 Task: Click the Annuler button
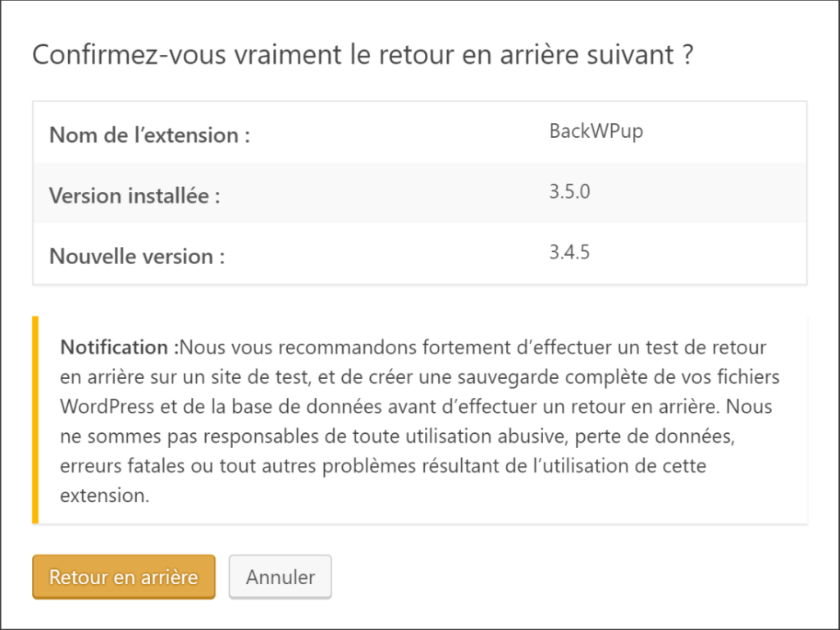[281, 577]
